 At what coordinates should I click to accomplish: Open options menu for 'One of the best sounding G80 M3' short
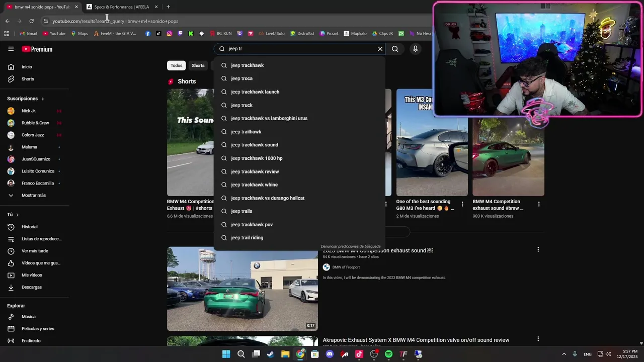462,204
